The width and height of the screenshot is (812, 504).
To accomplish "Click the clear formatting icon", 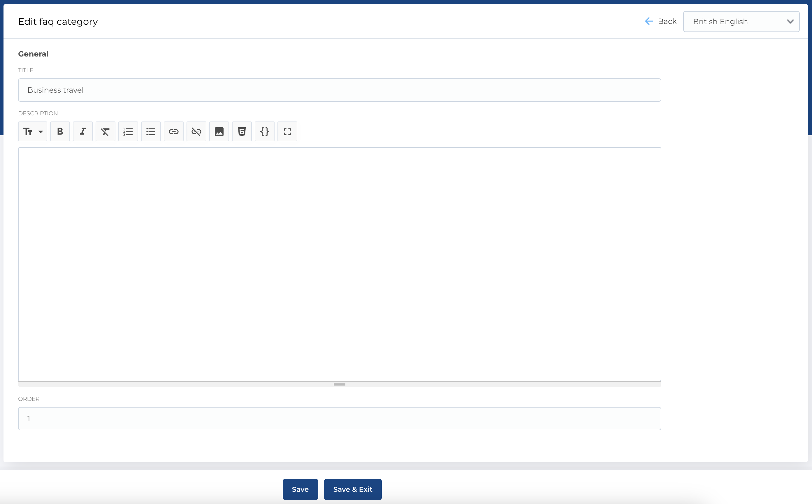I will (106, 131).
